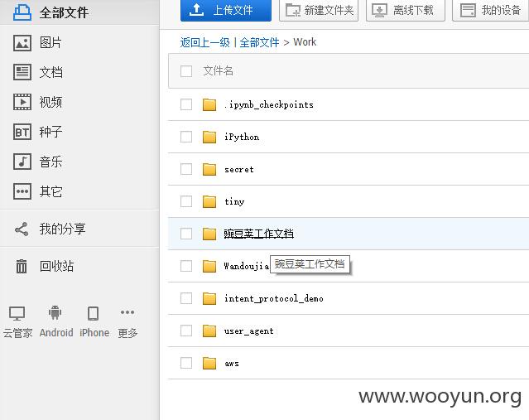Check the secret folder checkbox
This screenshot has width=529, height=420.
(186, 169)
